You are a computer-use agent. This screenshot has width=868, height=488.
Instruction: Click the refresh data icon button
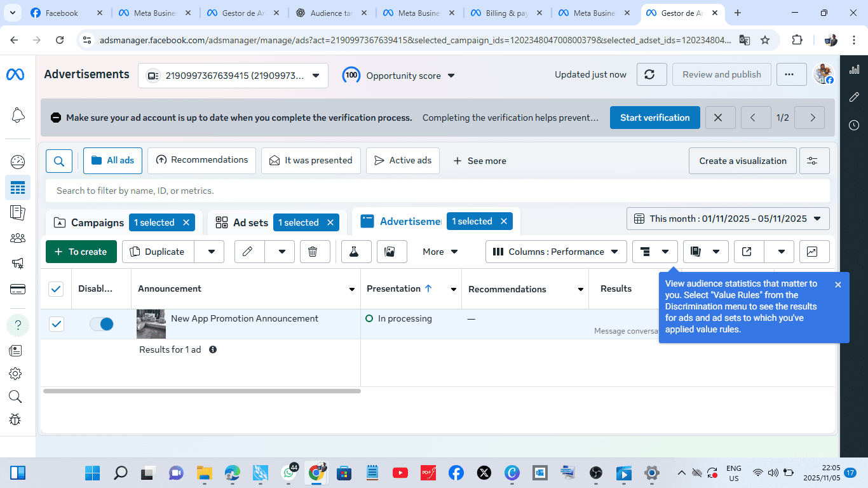(649, 74)
